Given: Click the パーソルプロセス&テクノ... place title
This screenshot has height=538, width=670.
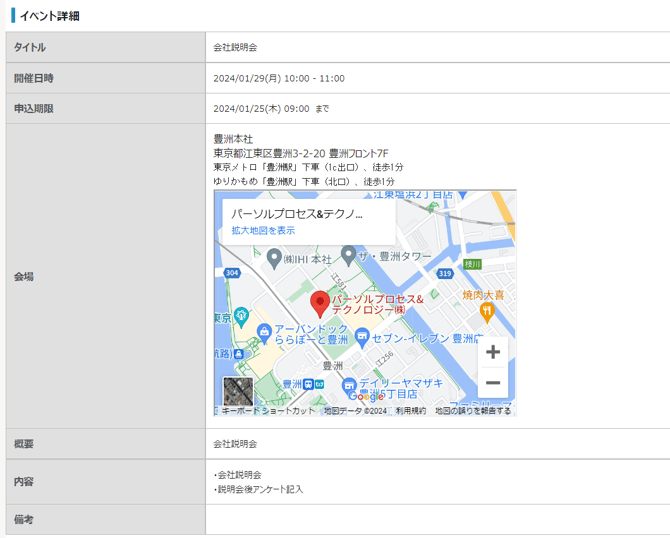Looking at the screenshot, I should pyautogui.click(x=296, y=213).
